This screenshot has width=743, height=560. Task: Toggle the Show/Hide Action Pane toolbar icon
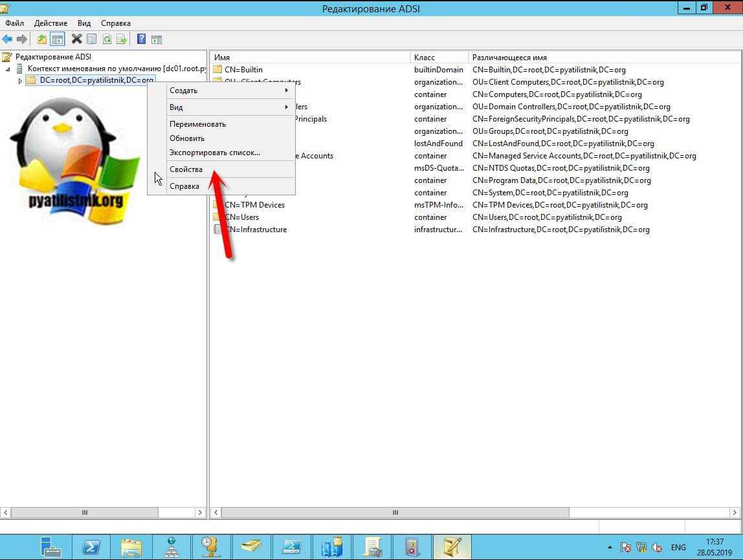156,39
